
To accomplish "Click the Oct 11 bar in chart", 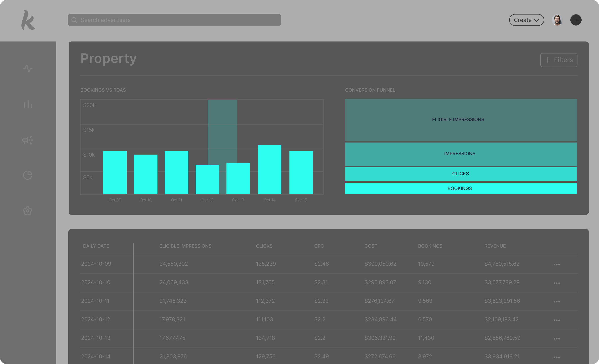I will 176,172.
